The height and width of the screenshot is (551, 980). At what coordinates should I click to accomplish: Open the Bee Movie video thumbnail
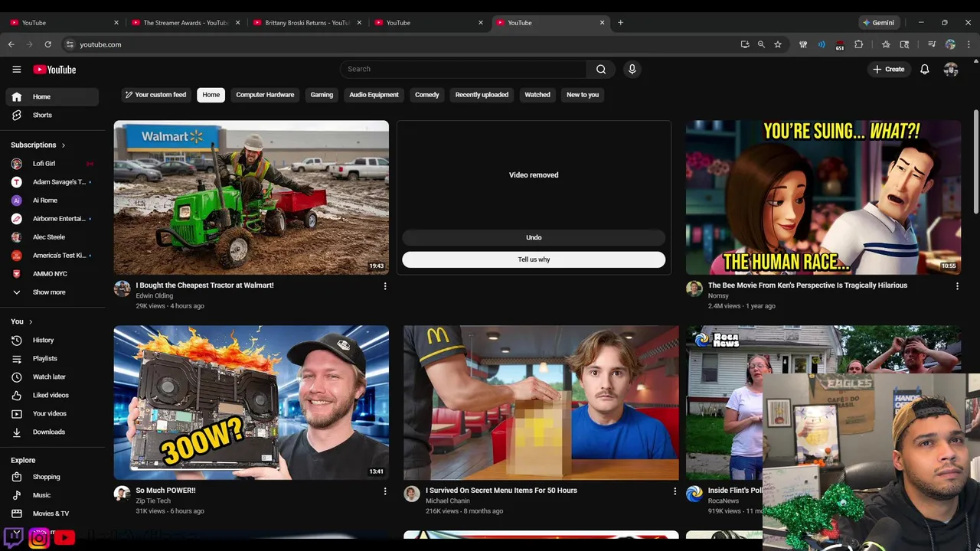(823, 197)
